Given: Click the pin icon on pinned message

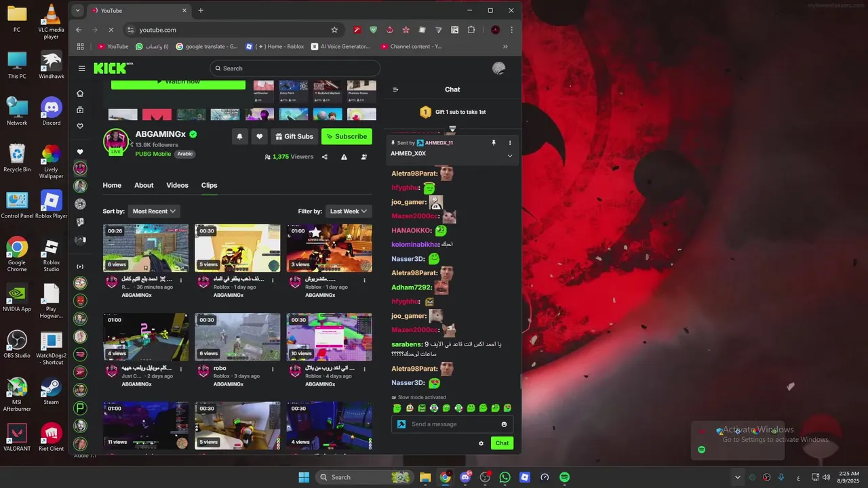Looking at the screenshot, I should click(494, 143).
